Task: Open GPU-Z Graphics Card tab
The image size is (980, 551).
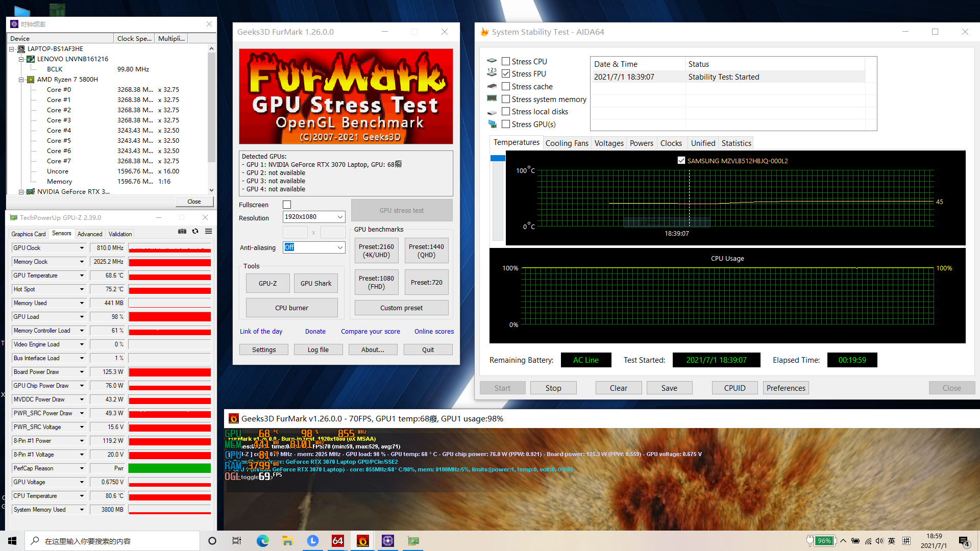Action: (x=29, y=234)
